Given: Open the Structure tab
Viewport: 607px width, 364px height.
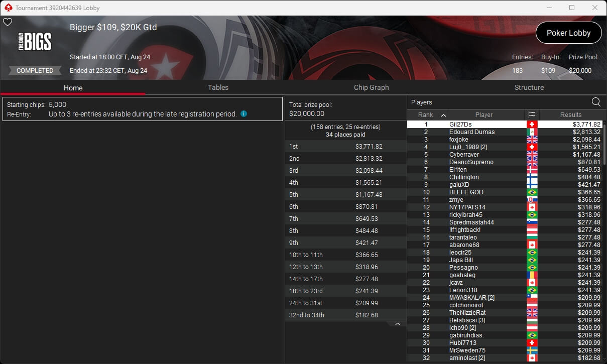Looking at the screenshot, I should [x=529, y=87].
